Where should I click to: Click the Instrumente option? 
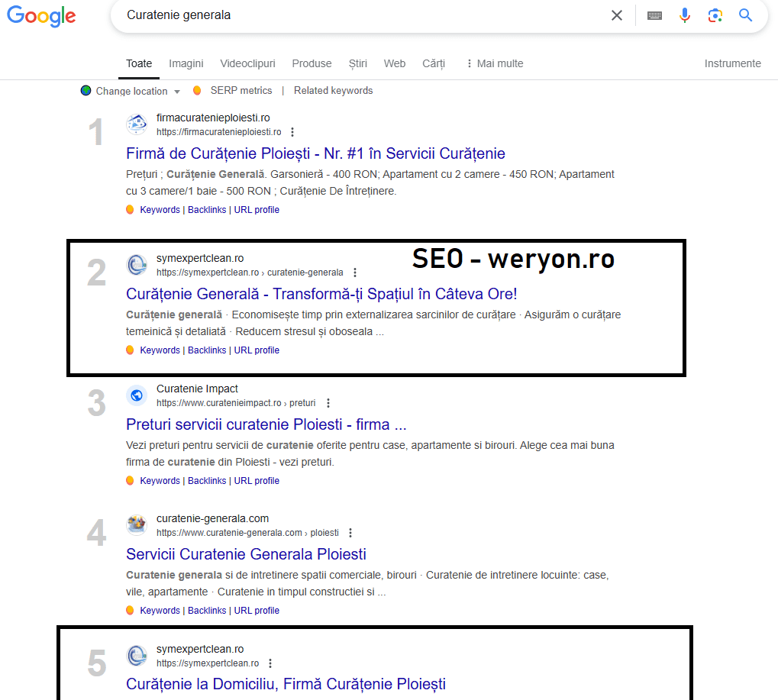[732, 63]
